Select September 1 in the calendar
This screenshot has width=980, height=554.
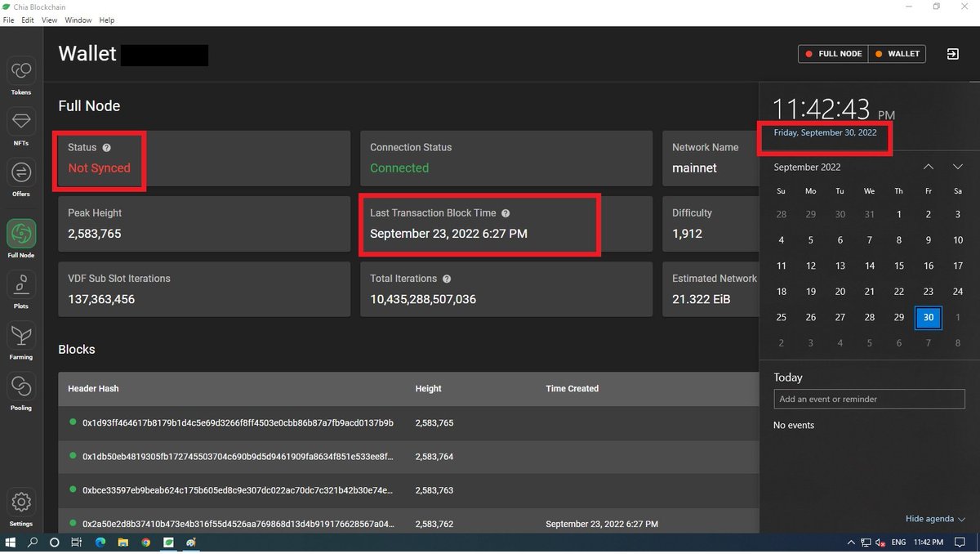[899, 214]
